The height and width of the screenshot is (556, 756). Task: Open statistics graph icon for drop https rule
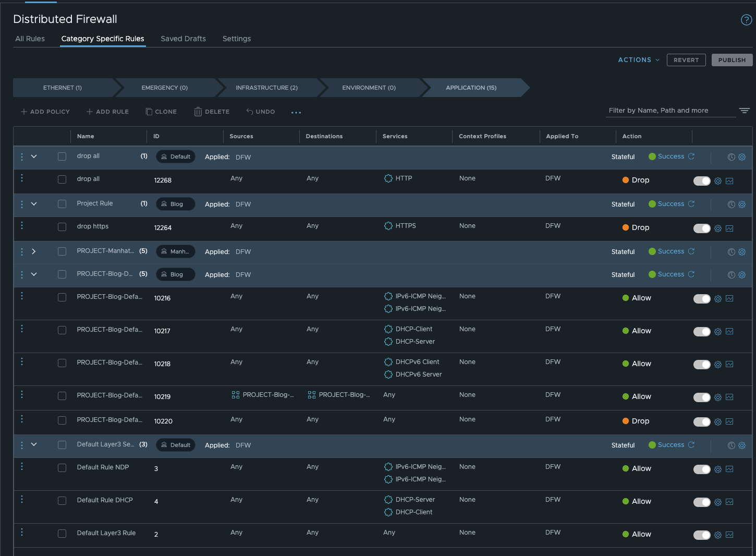click(x=729, y=228)
